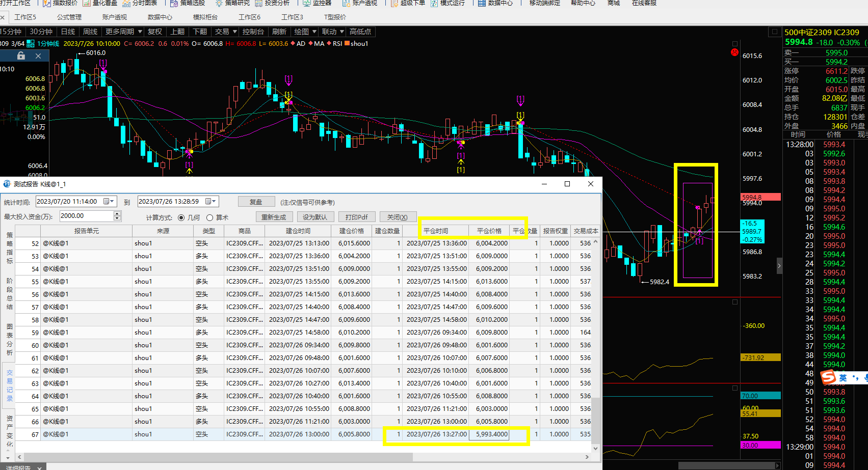Click the 最大投入资金 input field
This screenshot has width=868, height=470.
(x=87, y=216)
